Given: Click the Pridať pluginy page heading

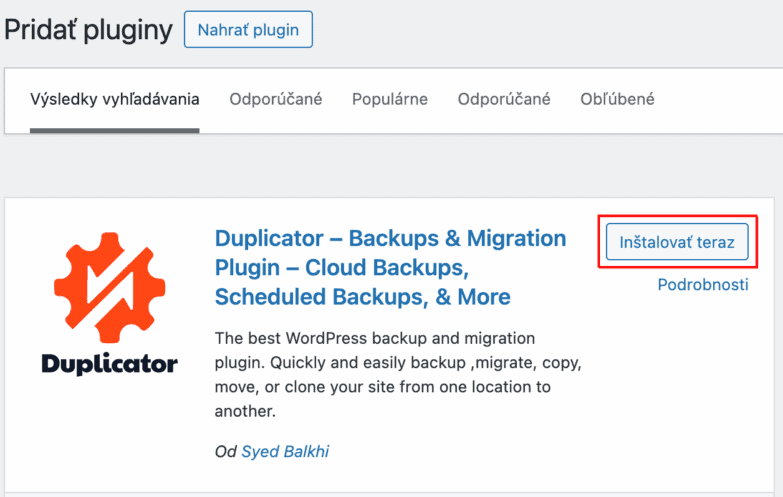Looking at the screenshot, I should pos(88,30).
